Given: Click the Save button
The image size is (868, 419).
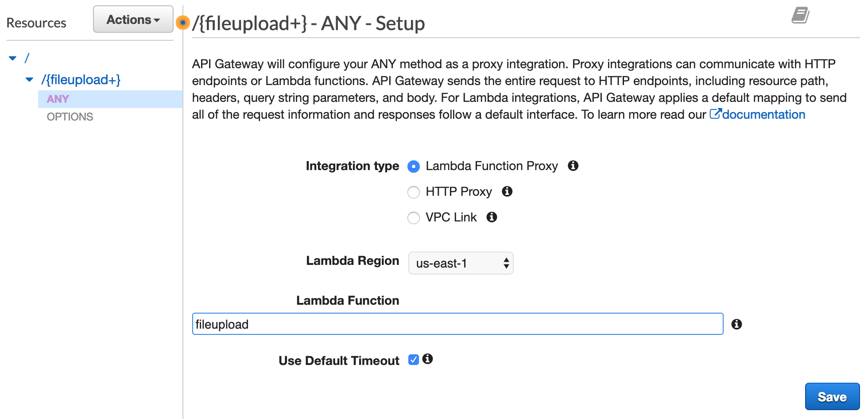Looking at the screenshot, I should coord(832,396).
